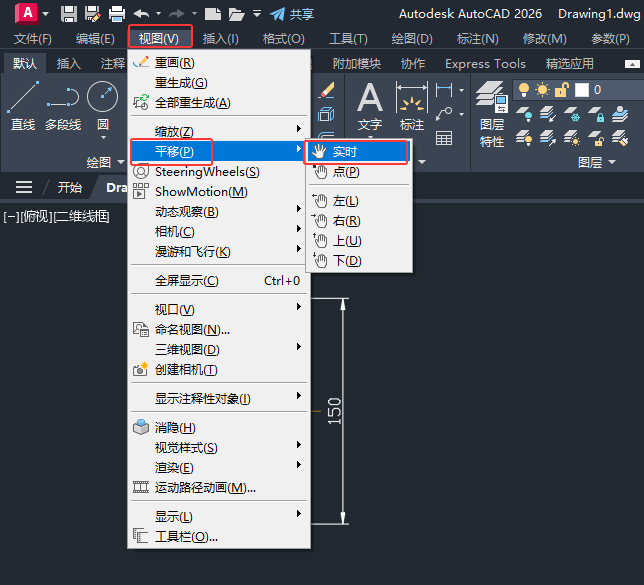Toggle layer 0 on/off lightbulb
The height and width of the screenshot is (585, 644).
point(524,90)
